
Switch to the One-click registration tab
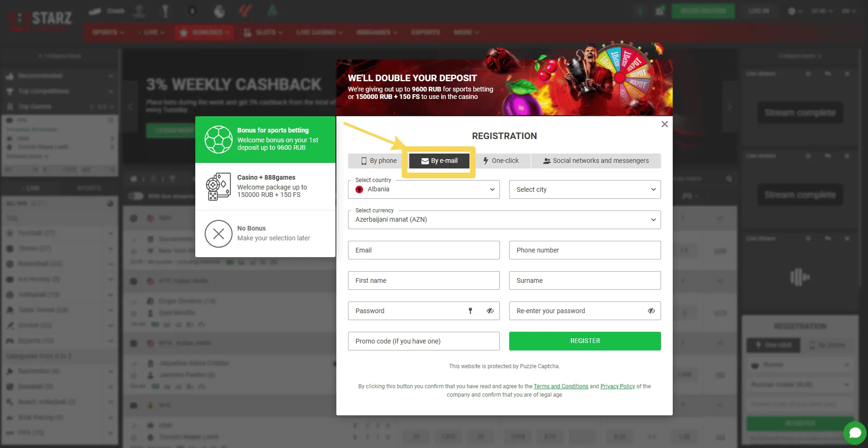click(x=500, y=161)
